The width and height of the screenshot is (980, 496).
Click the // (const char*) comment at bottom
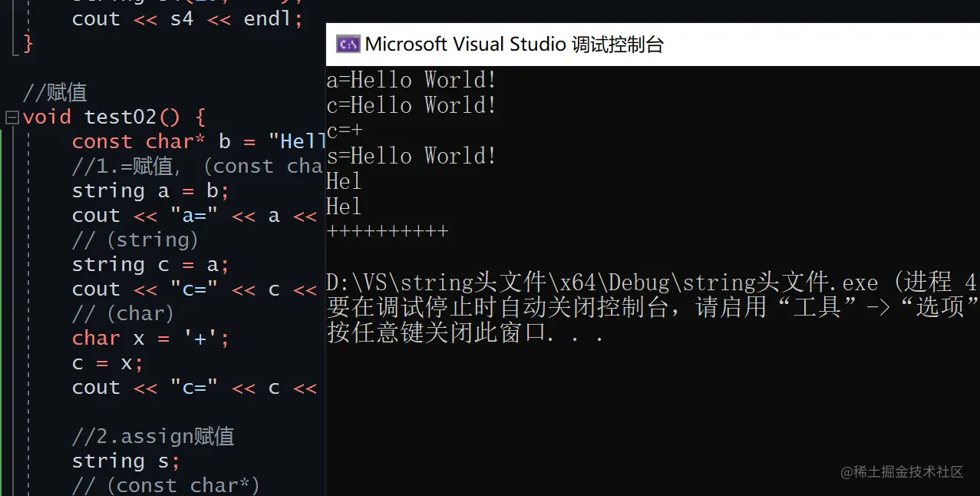(166, 485)
